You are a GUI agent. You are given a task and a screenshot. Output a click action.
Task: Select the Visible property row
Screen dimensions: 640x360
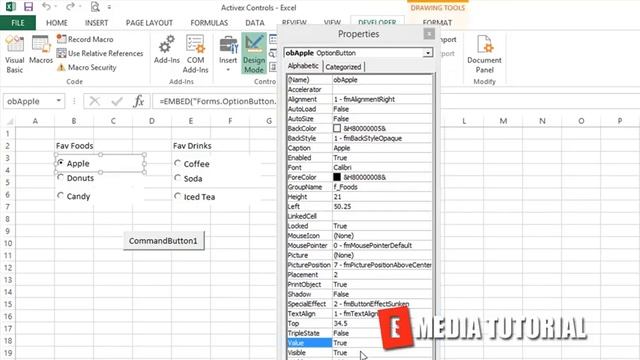click(359, 353)
